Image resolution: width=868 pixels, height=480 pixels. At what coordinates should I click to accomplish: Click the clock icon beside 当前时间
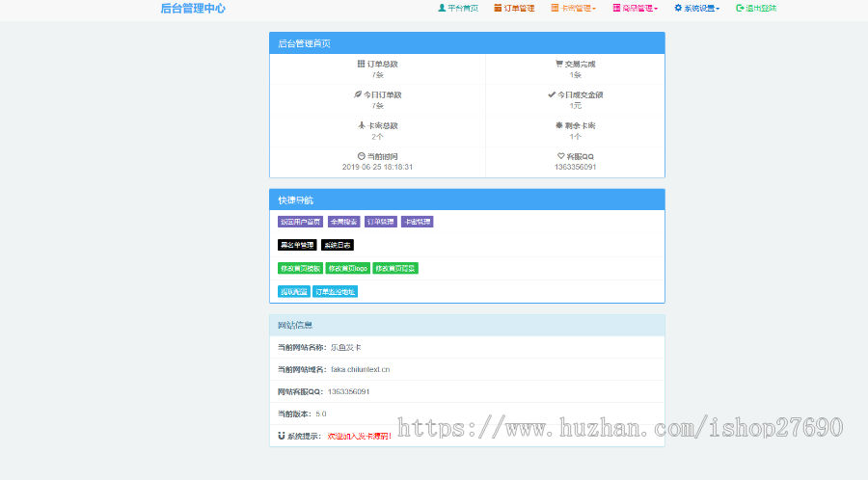[x=361, y=156]
